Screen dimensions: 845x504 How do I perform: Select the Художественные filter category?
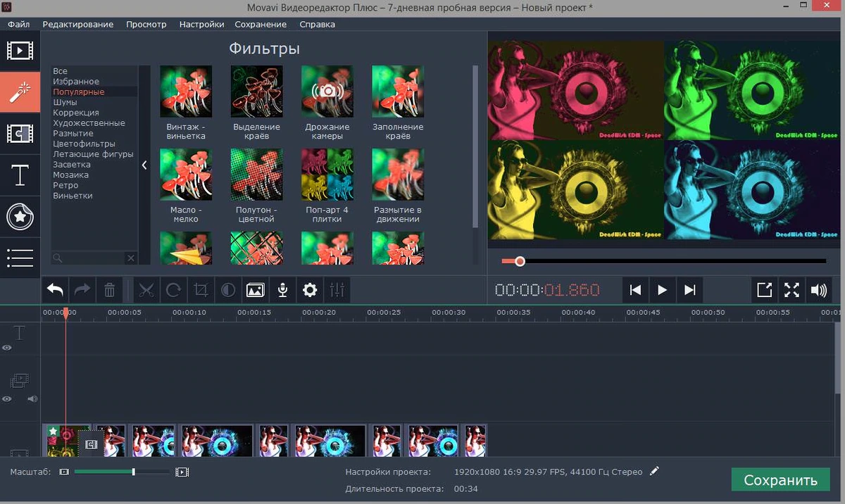click(x=89, y=123)
